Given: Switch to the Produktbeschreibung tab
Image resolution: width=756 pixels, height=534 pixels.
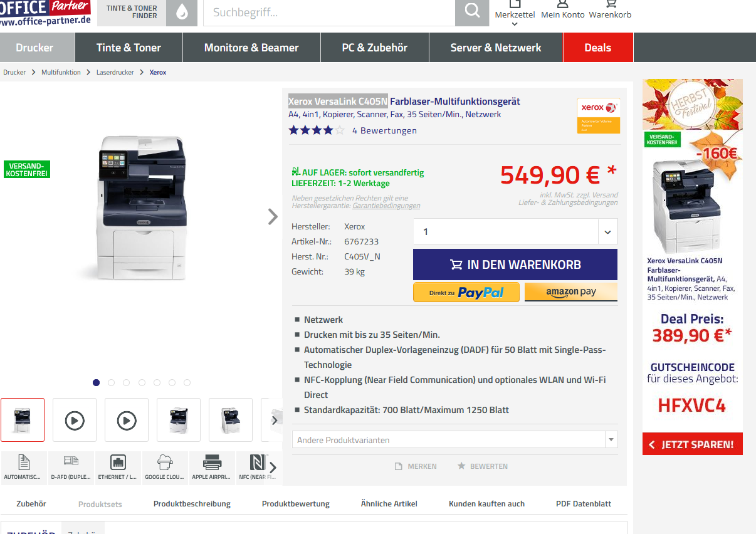Looking at the screenshot, I should coord(192,504).
